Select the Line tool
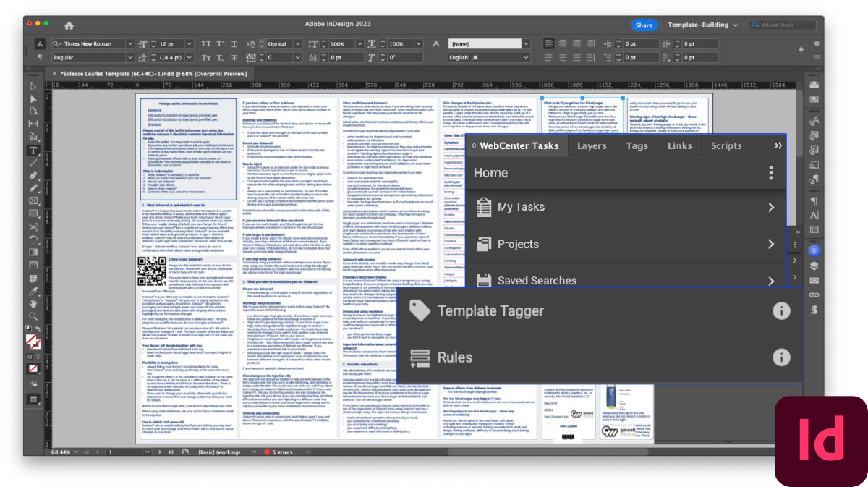Screen dimensions: 868x487 pos(33,164)
